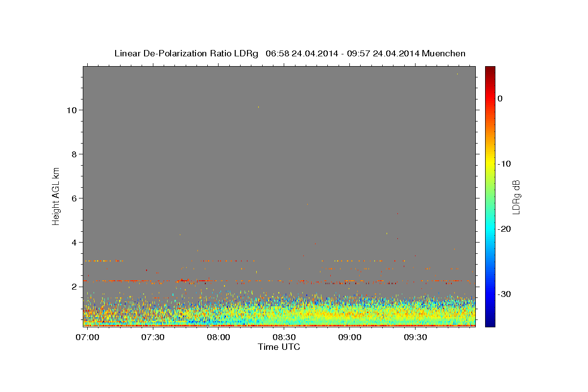Pick the dark red top of the colorbar

(490, 69)
